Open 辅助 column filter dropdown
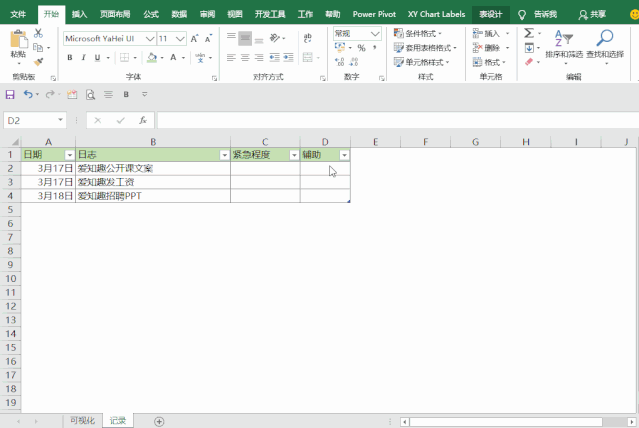 344,155
